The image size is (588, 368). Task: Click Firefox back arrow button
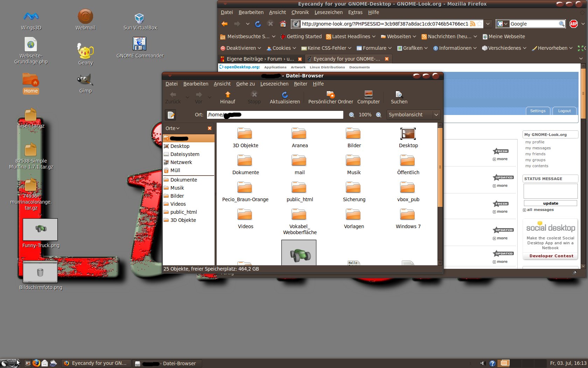pos(225,24)
